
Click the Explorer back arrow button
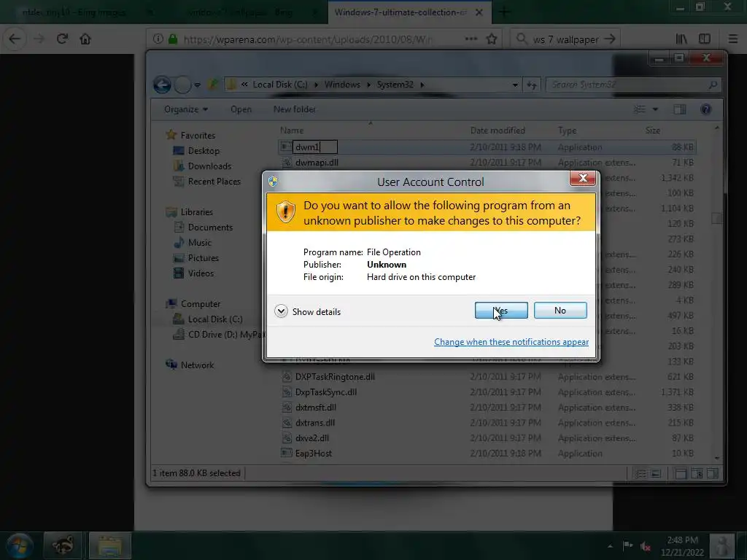click(x=162, y=85)
